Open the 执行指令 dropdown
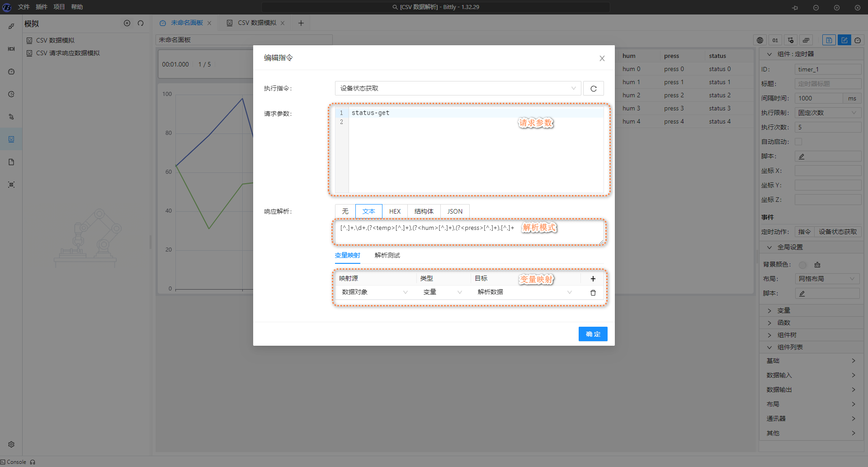Screen dimensions: 868x467 [458, 89]
